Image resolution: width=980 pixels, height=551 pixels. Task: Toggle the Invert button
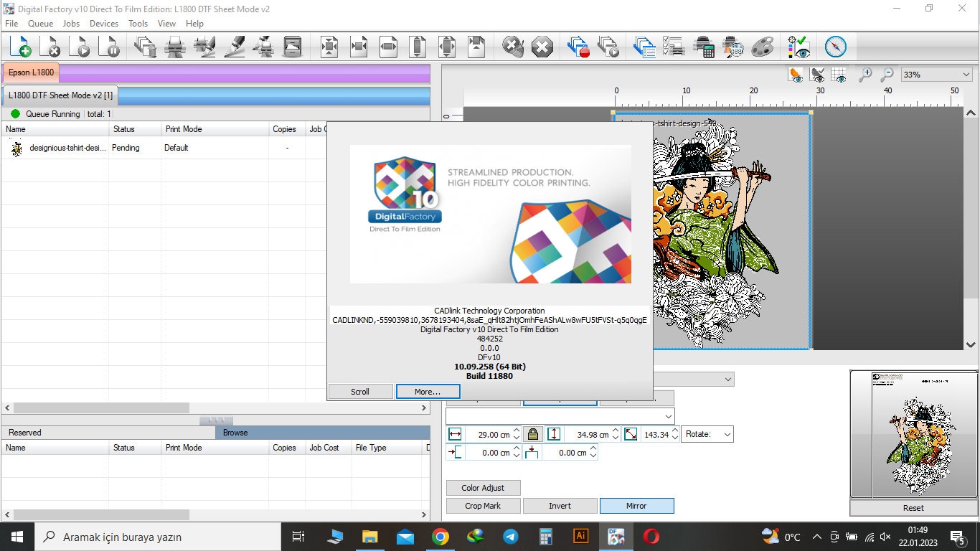tap(560, 506)
